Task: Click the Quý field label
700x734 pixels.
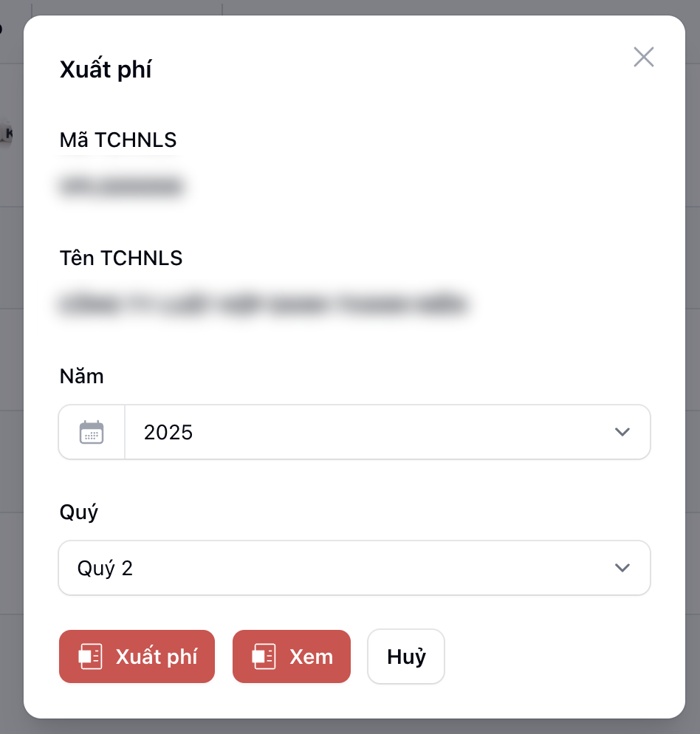Action: tap(79, 512)
